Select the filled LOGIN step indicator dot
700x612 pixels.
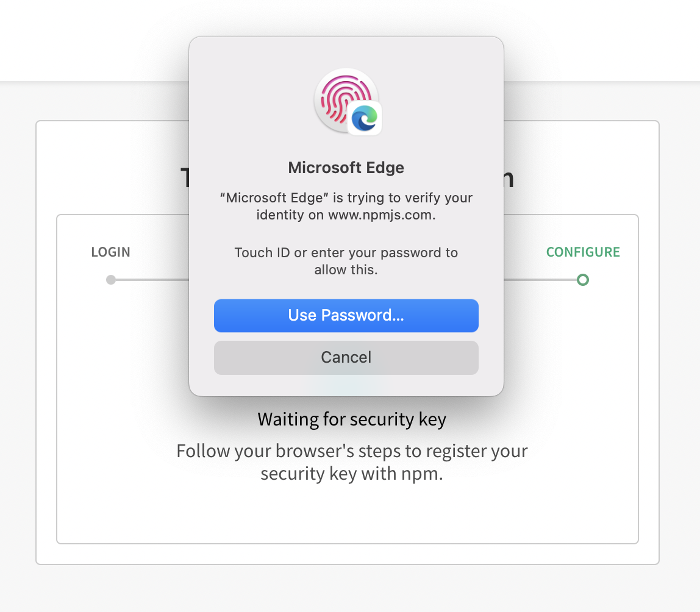click(110, 280)
